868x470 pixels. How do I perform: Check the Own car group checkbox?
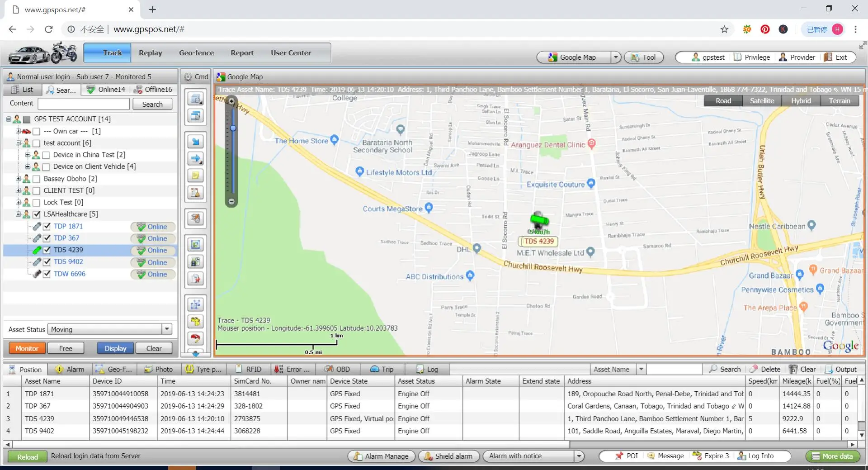pos(37,131)
